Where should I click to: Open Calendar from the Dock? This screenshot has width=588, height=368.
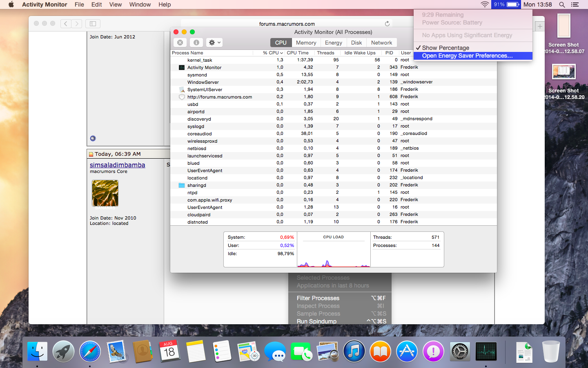(169, 352)
